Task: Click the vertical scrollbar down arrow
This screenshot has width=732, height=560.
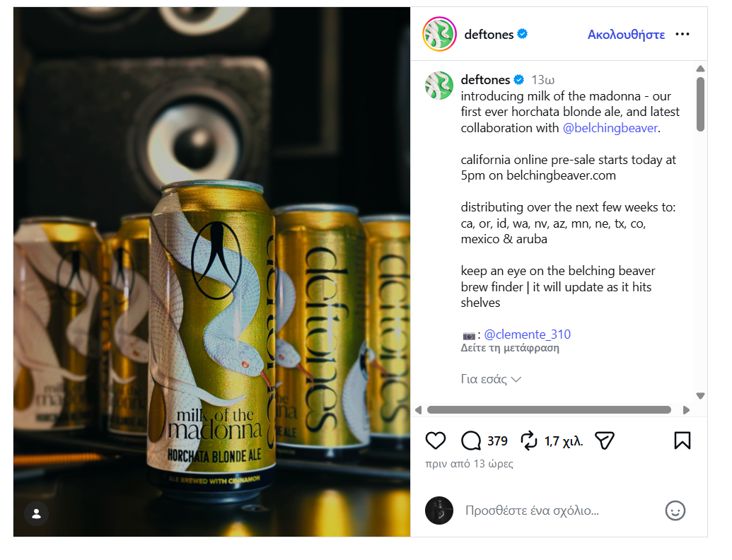Action: tap(700, 396)
